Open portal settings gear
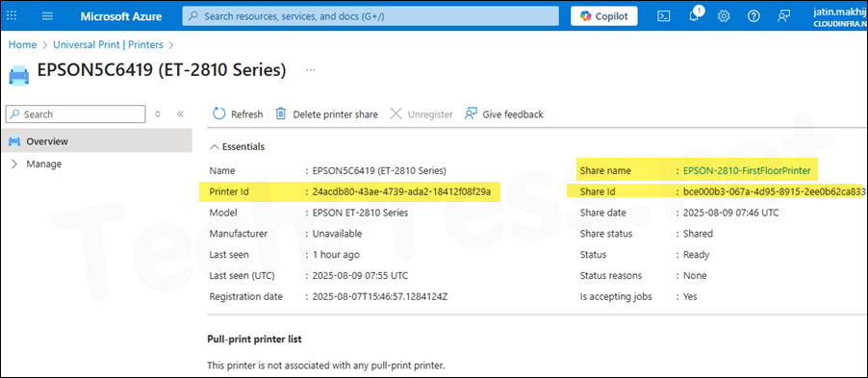 [x=724, y=16]
